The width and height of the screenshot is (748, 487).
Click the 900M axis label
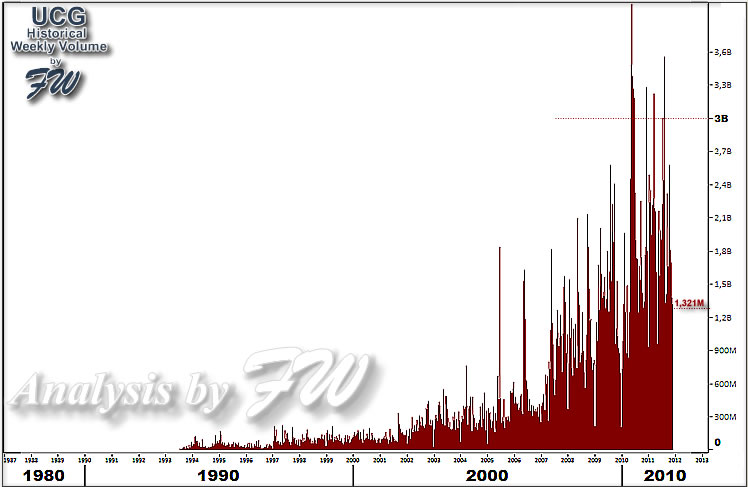coord(725,351)
